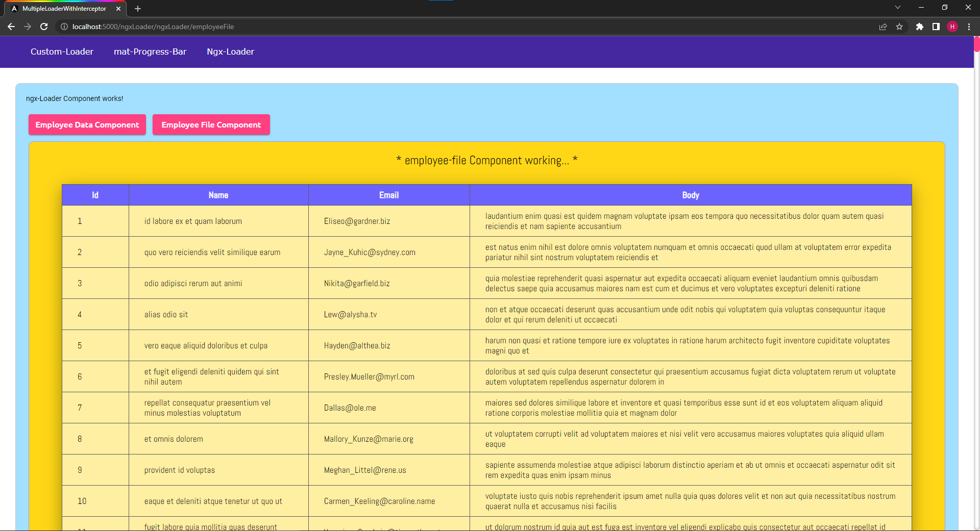Click name 'et omnis dolorem'

tap(174, 439)
